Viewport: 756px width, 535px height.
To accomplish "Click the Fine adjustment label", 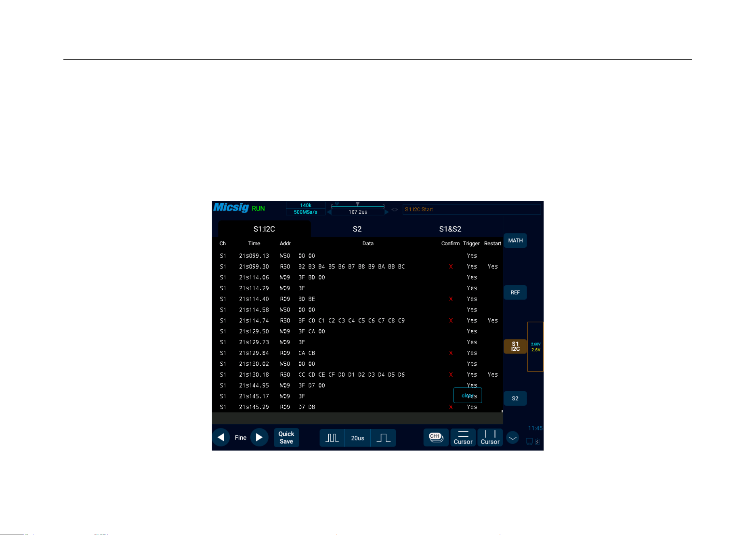I will [241, 438].
